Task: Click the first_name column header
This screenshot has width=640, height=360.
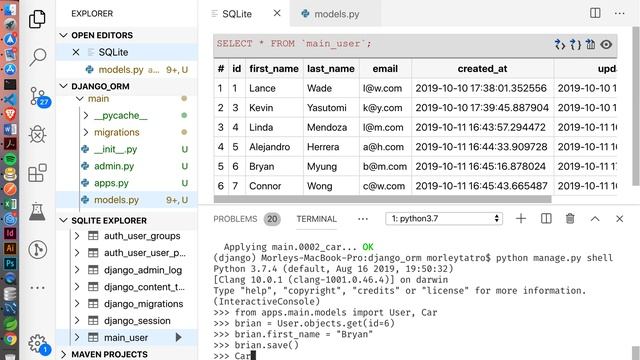Action: tap(274, 69)
